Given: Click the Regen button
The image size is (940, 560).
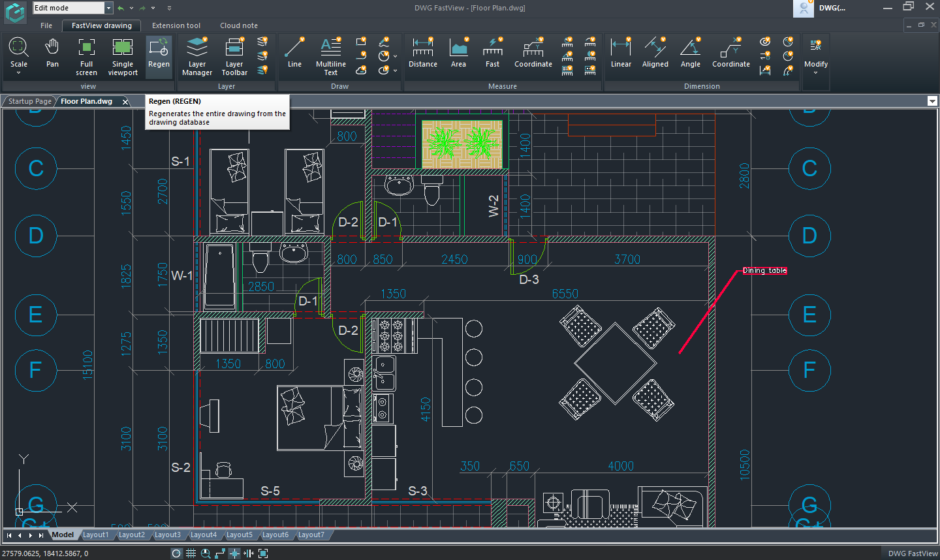Looking at the screenshot, I should click(x=159, y=56).
